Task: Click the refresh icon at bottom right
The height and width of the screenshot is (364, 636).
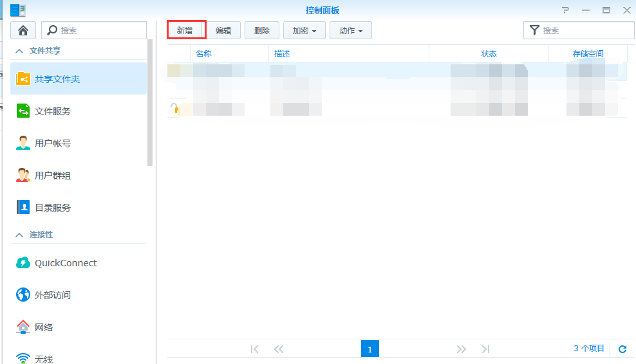Action: 622,349
